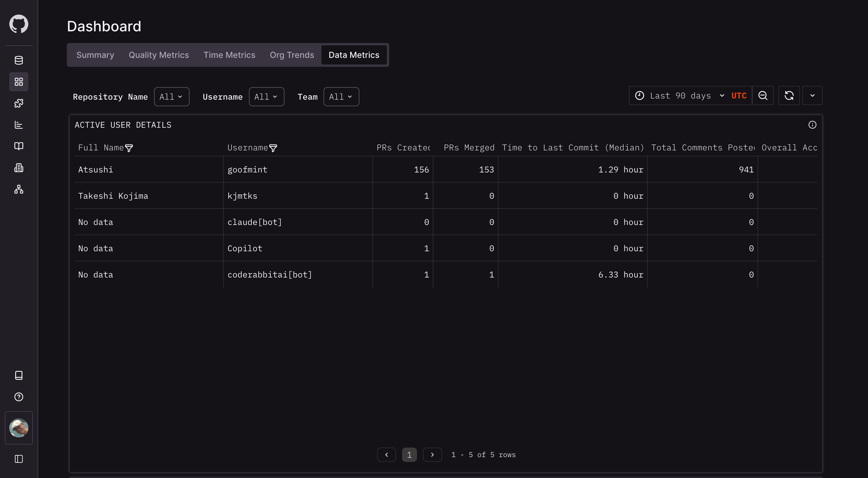This screenshot has width=868, height=478.
Task: Switch to the Quality Metrics tab
Action: (x=158, y=55)
